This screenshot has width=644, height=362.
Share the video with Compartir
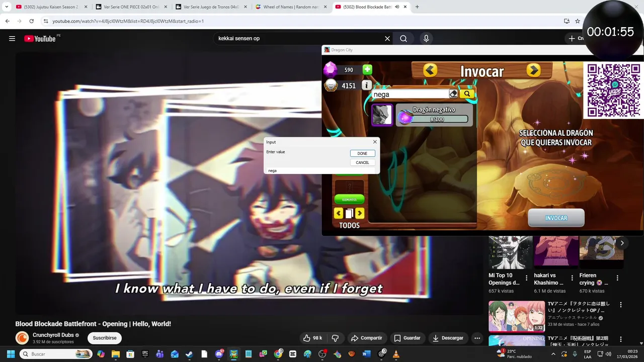click(367, 338)
